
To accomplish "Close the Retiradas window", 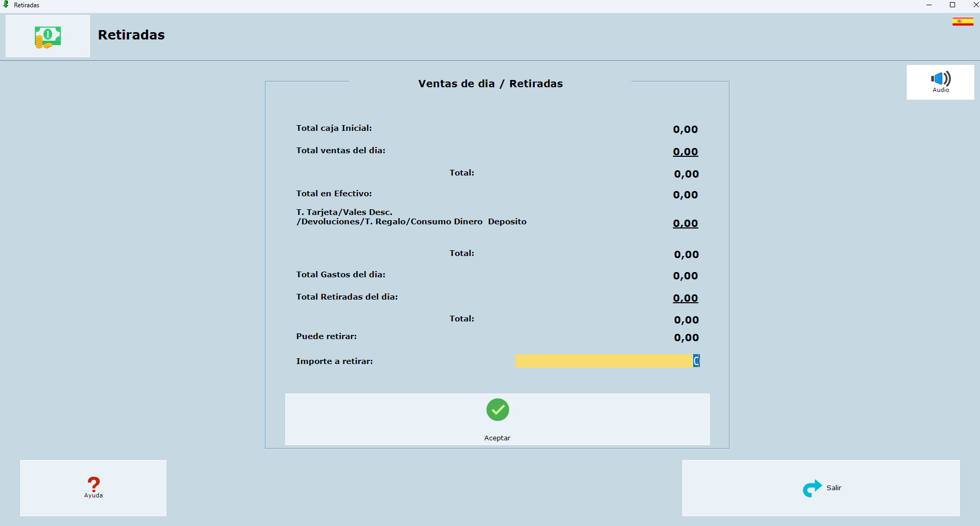I will [x=975, y=5].
